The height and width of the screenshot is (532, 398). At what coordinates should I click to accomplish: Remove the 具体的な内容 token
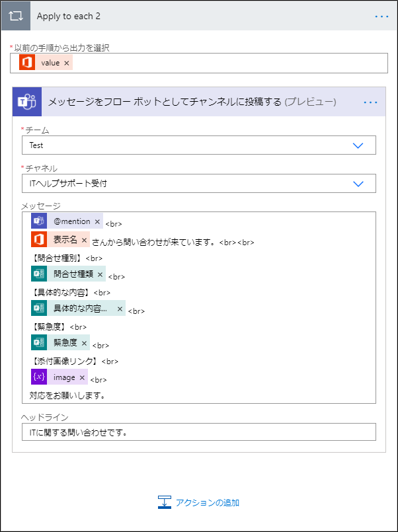click(120, 309)
